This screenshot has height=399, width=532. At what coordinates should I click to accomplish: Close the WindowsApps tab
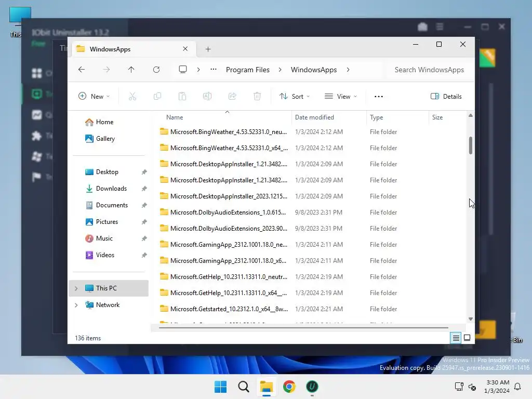tap(185, 49)
